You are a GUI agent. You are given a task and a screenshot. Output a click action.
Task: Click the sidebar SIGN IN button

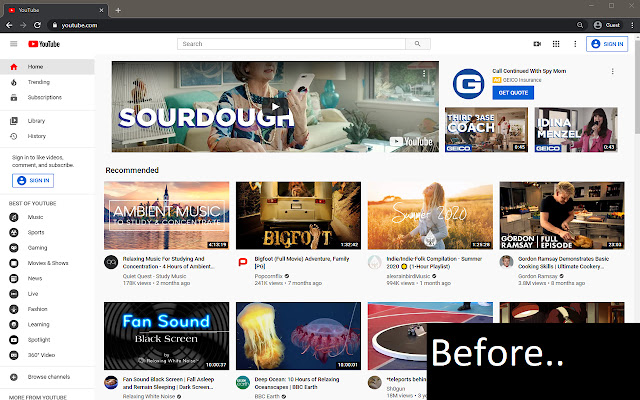click(x=33, y=180)
